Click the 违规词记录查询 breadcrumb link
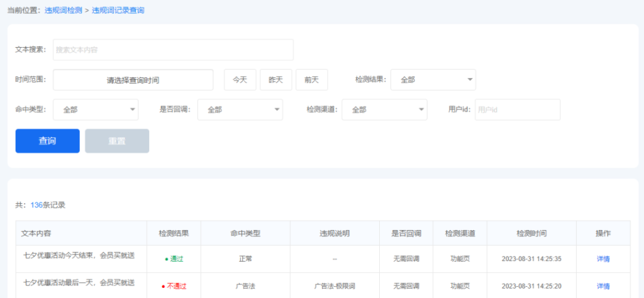Image resolution: width=644 pixels, height=298 pixels. pos(118,11)
